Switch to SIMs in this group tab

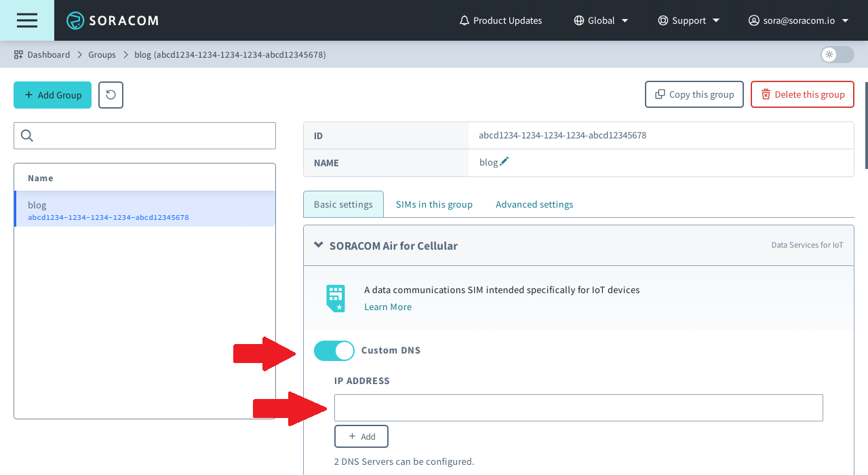coord(434,204)
